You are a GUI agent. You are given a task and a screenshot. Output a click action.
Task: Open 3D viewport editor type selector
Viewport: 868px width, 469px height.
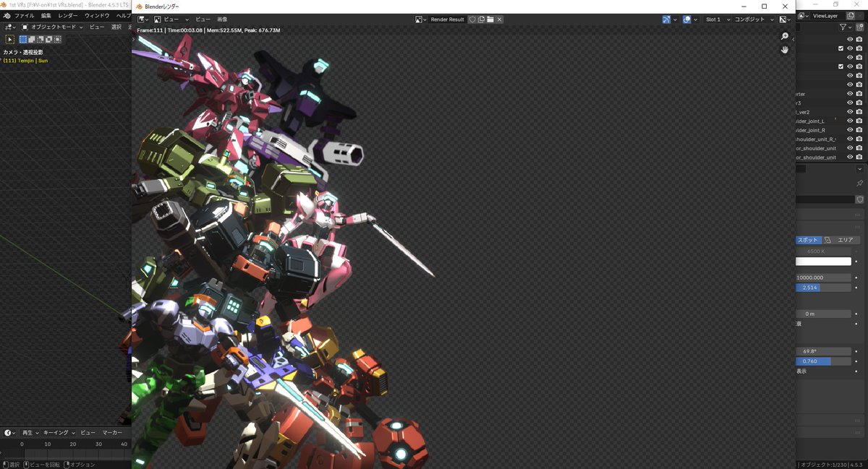click(x=10, y=27)
